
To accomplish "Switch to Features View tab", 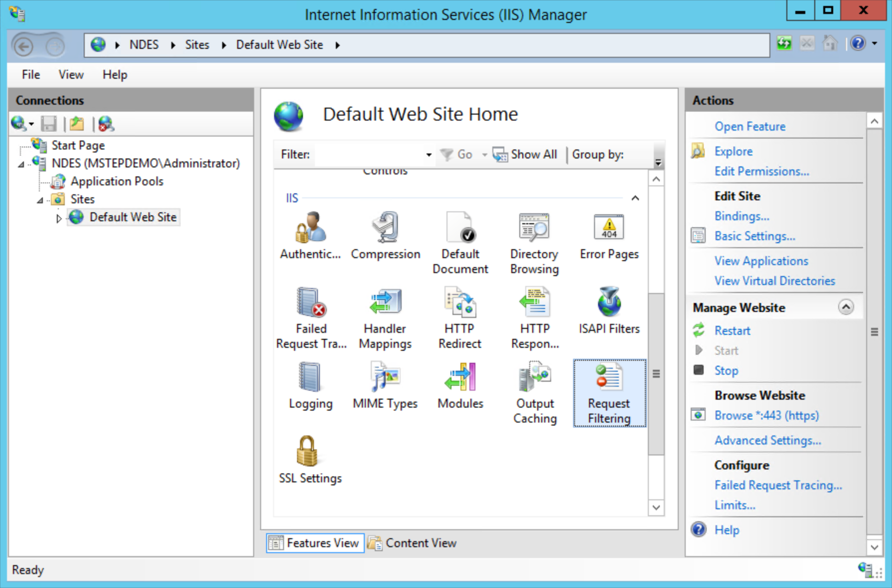I will pyautogui.click(x=315, y=543).
